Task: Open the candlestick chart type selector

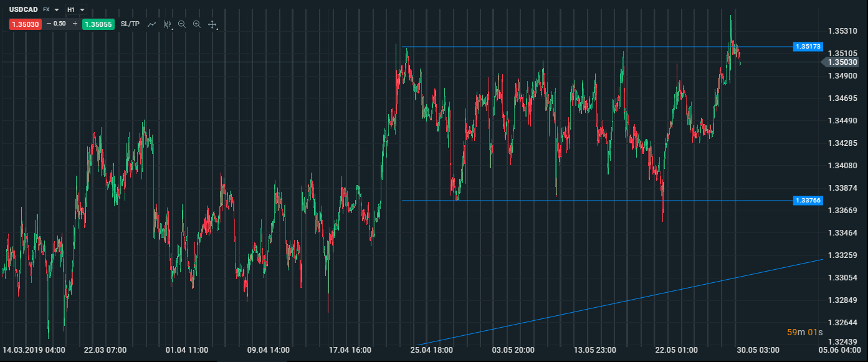Action: 167,24
